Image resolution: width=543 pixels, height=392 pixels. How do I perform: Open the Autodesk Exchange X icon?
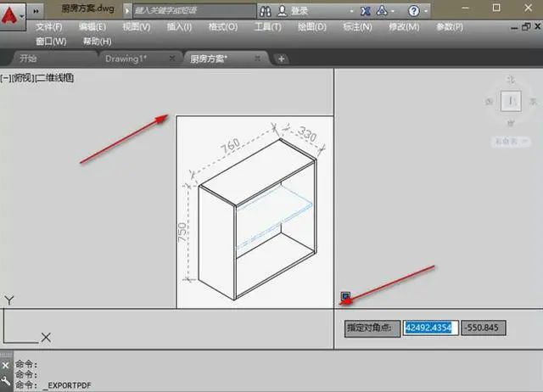coord(366,11)
